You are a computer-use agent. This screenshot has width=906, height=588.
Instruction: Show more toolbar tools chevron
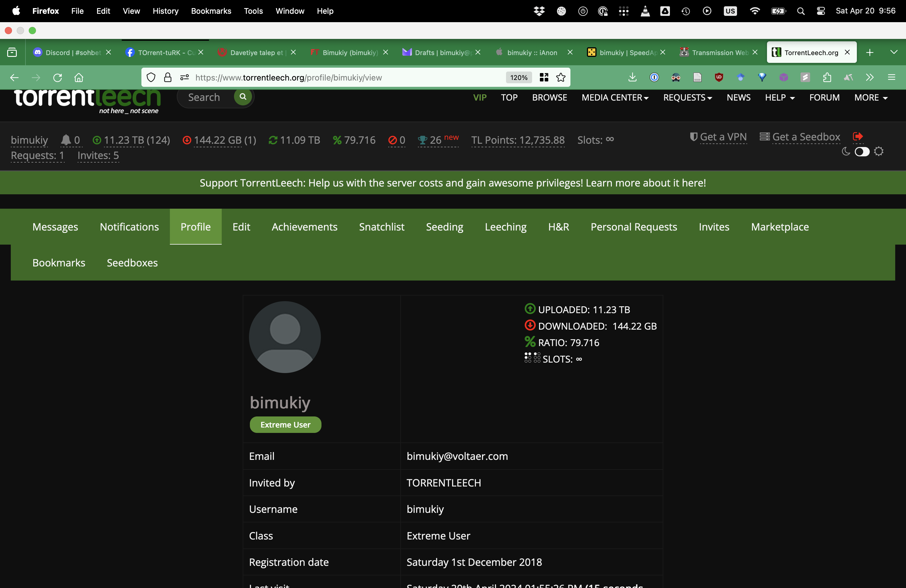click(x=870, y=78)
